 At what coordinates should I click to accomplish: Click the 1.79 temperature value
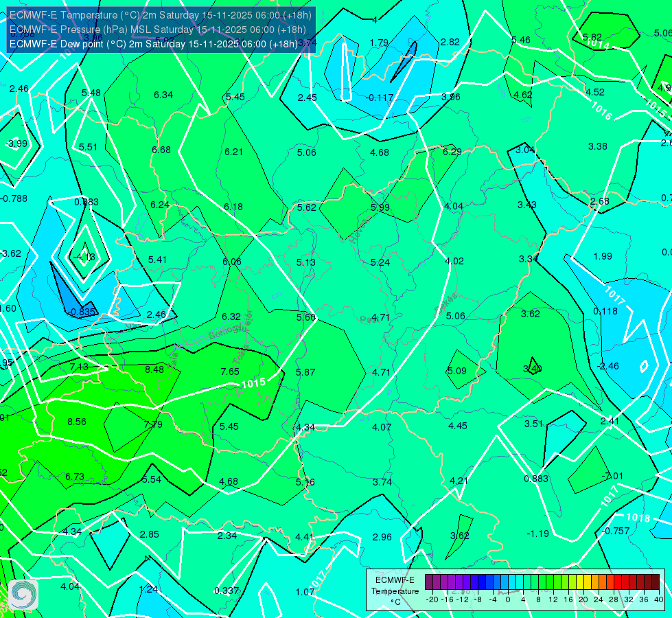click(x=379, y=43)
